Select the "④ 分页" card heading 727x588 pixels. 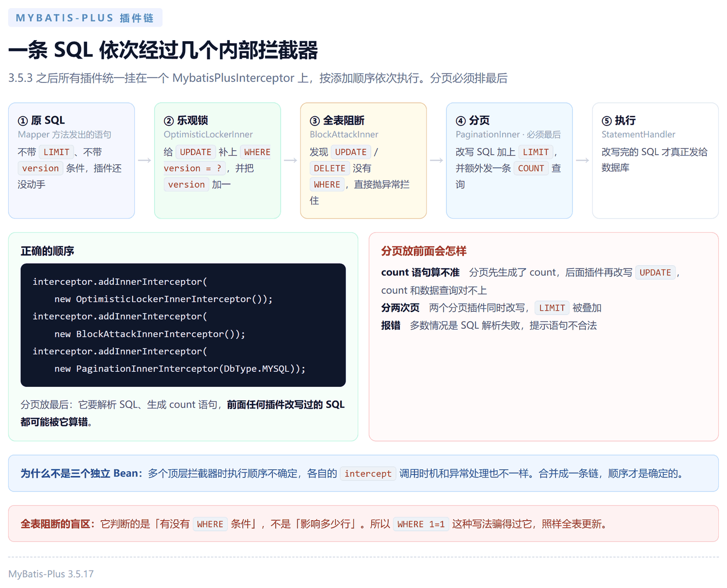click(473, 120)
